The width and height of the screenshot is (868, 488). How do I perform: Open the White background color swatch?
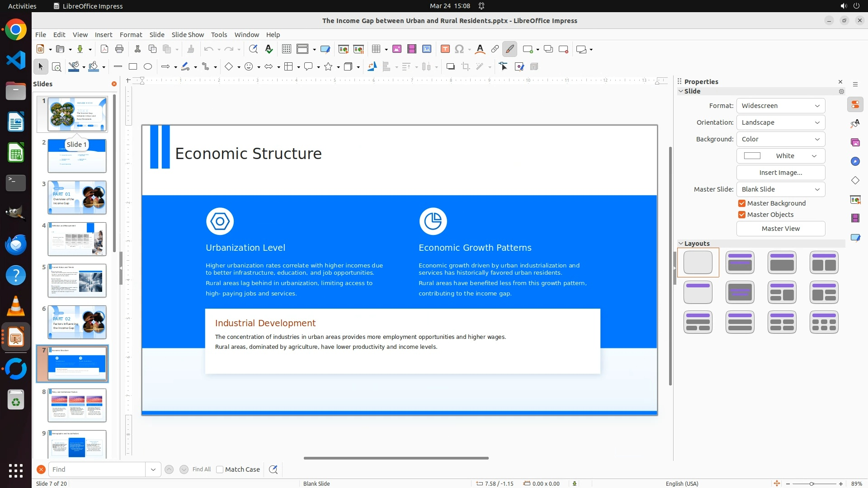point(780,156)
